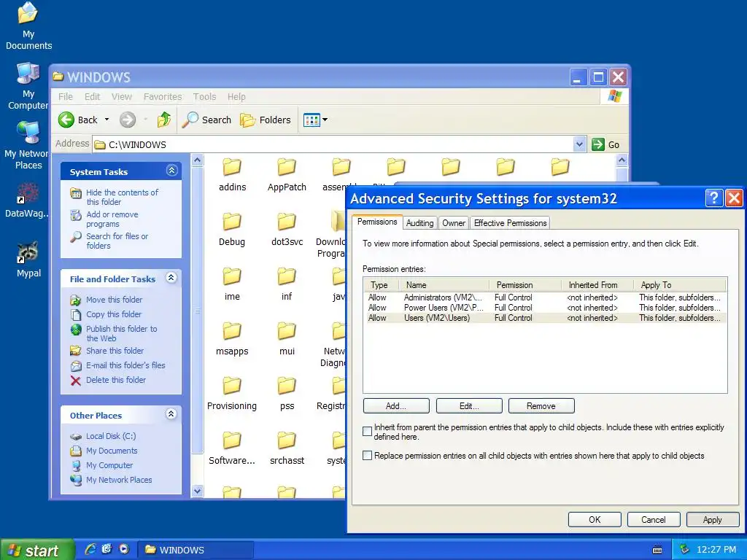Viewport: 747px width, 560px height.
Task: Open the Search magnifier in toolbar
Action: pos(206,120)
